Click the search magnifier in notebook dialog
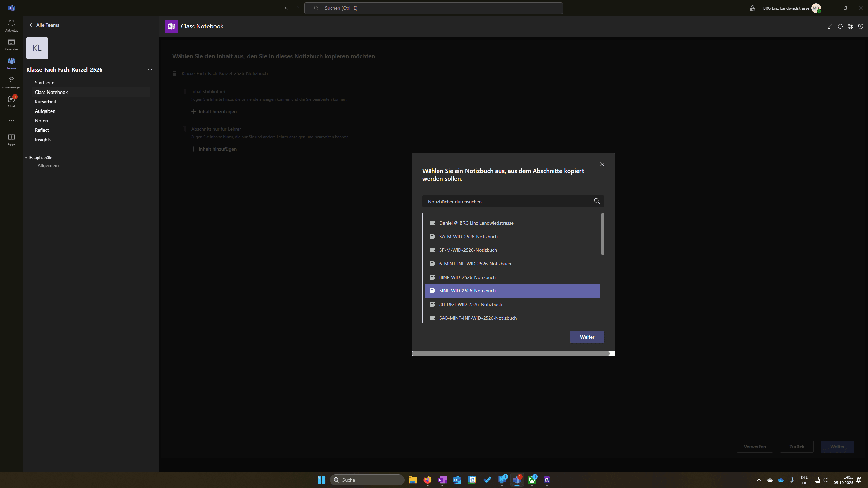Viewport: 868px width, 488px height. click(597, 201)
